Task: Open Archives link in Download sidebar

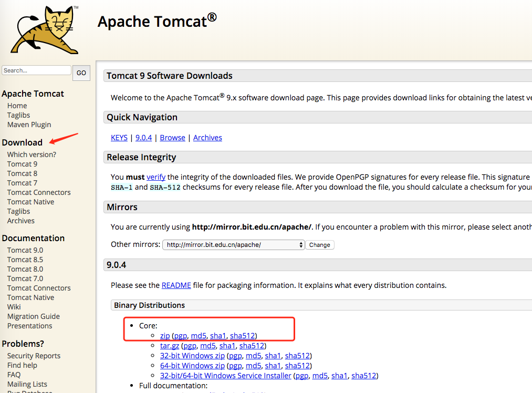Action: point(20,221)
